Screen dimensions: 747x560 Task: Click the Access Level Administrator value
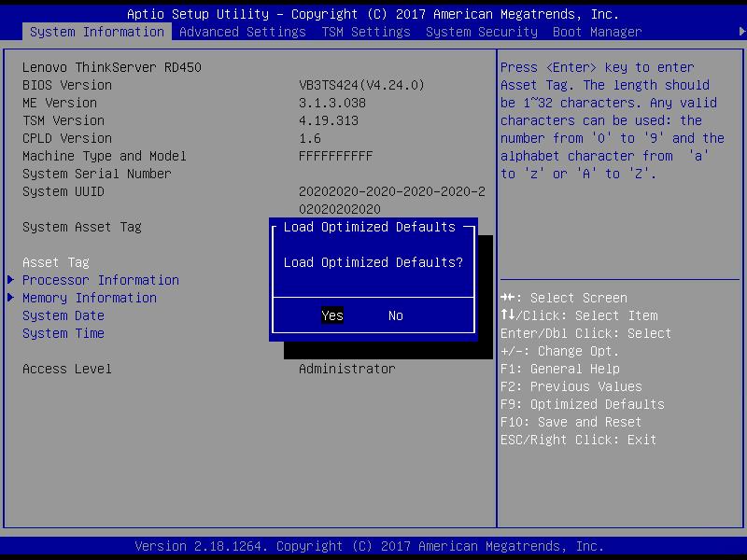pos(346,369)
